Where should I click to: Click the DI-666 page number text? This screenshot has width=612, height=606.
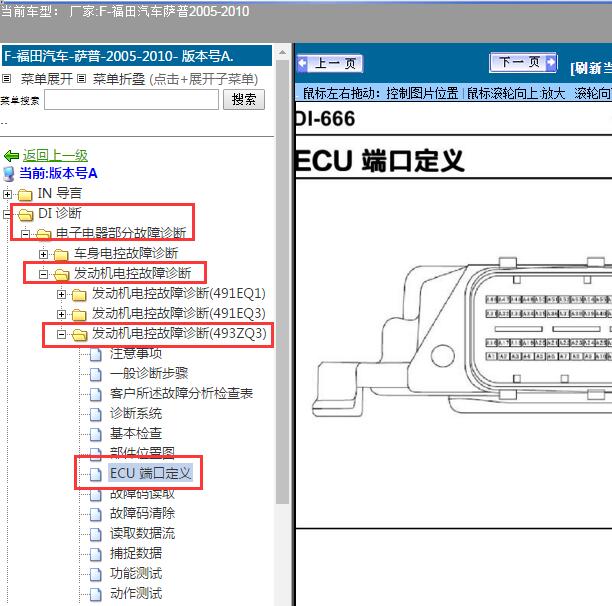tap(325, 119)
